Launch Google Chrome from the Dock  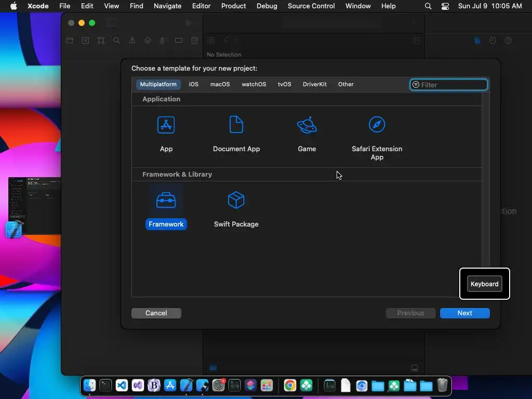(x=290, y=385)
